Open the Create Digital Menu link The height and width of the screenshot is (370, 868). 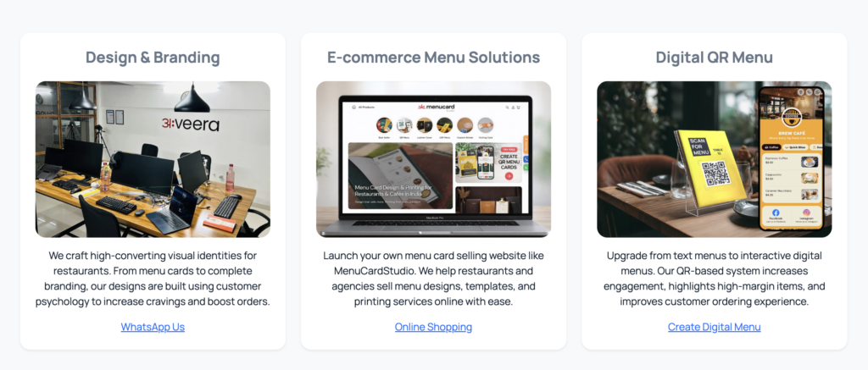click(x=714, y=327)
